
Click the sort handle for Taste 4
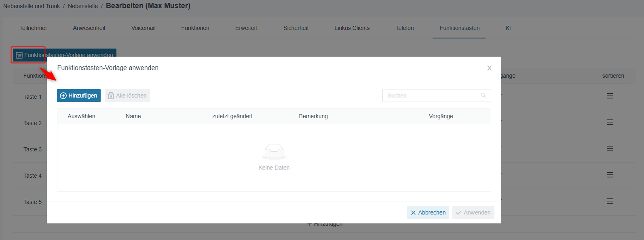pos(610,175)
